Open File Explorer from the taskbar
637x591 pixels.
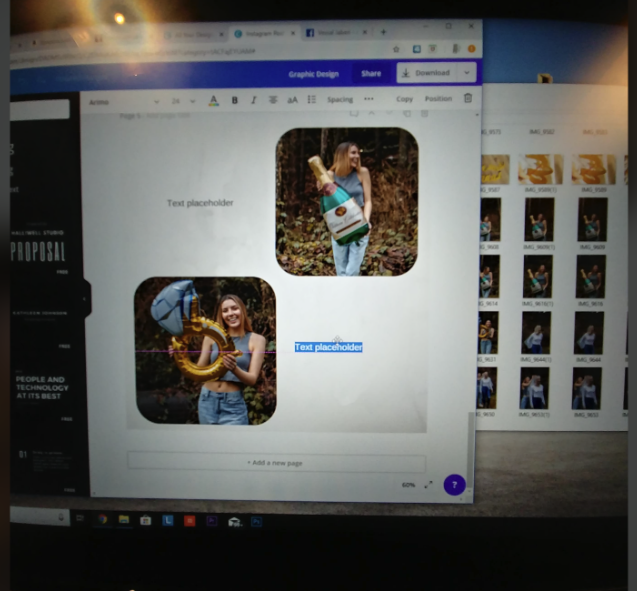coord(124,520)
